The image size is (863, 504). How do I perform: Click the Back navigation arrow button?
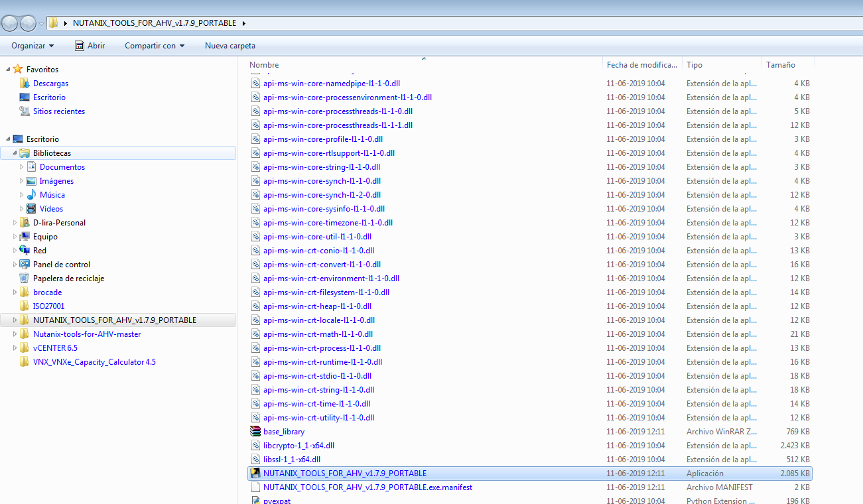click(9, 23)
